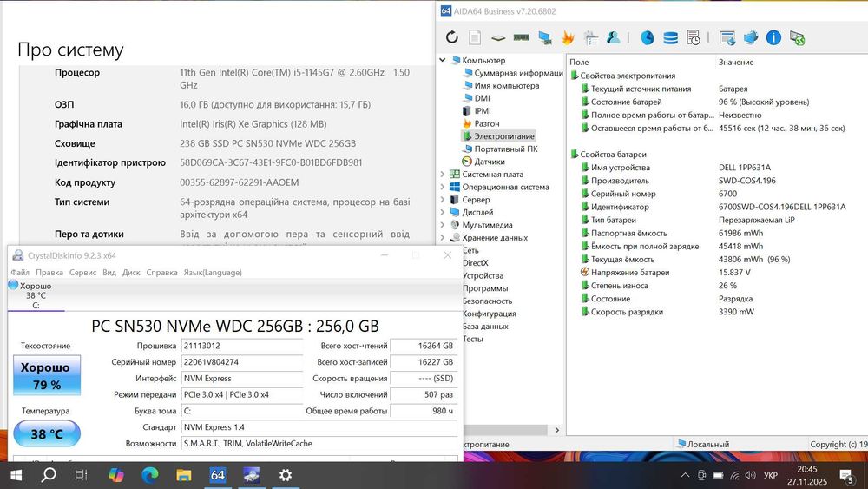Click the AIDA64 report page icon
Viewport: 868px width, 489px height.
475,37
